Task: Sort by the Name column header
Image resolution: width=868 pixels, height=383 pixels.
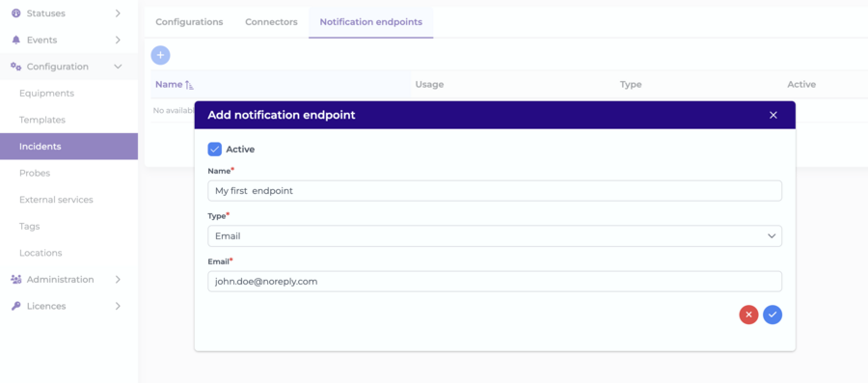Action: [x=169, y=85]
